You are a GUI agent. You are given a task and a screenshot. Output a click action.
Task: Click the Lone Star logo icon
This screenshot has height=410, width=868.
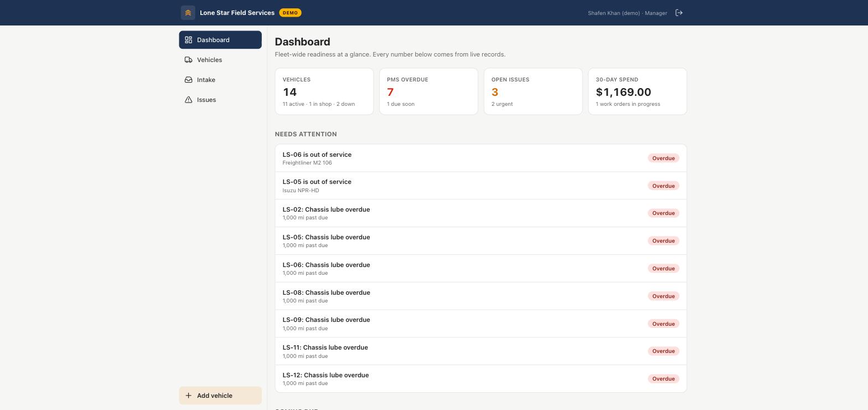click(188, 13)
